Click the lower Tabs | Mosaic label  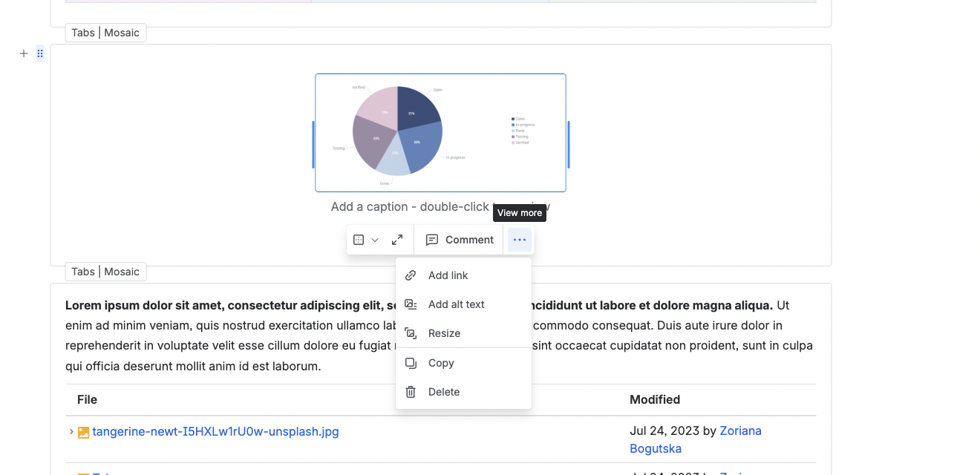105,272
